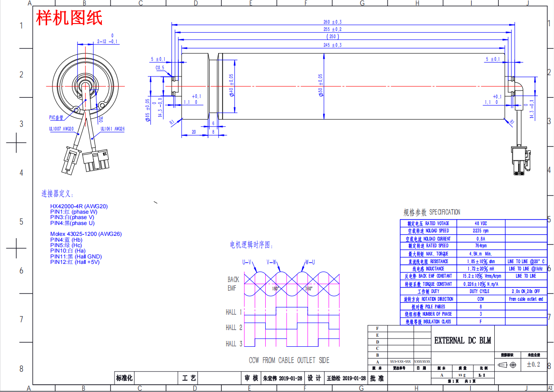Click the red 样机图纸 title
This screenshot has width=554, height=392.
69,18
